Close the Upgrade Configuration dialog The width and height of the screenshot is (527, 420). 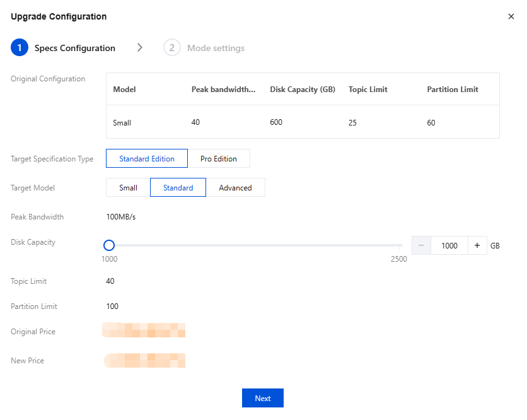tap(511, 16)
